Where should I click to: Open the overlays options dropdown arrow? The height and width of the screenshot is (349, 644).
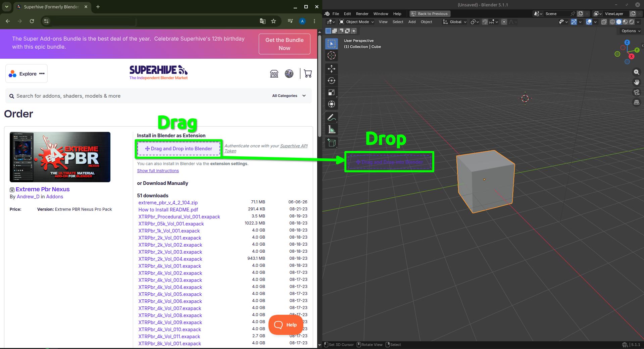pos(595,22)
